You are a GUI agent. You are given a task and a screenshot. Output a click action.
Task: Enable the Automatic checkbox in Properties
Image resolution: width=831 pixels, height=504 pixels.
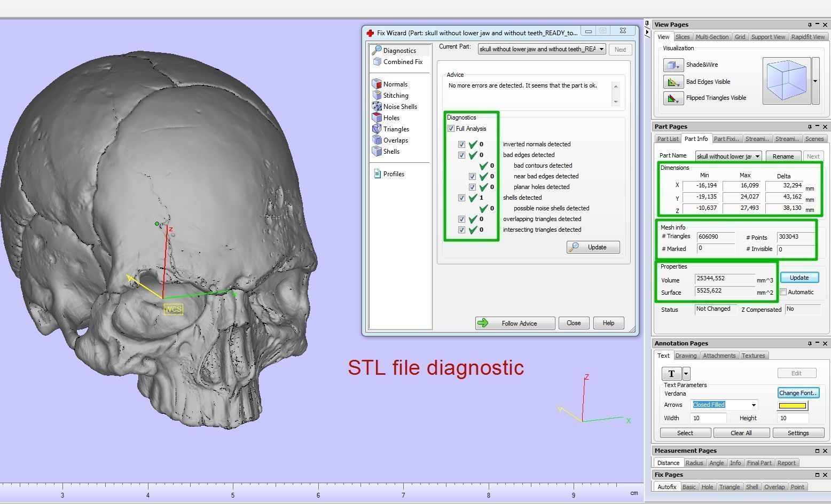[x=783, y=292]
